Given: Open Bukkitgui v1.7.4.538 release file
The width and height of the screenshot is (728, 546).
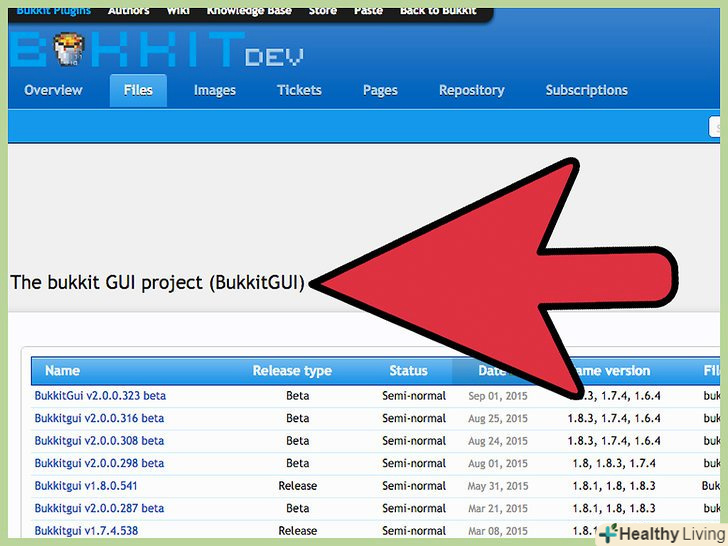Looking at the screenshot, I should pyautogui.click(x=86, y=530).
